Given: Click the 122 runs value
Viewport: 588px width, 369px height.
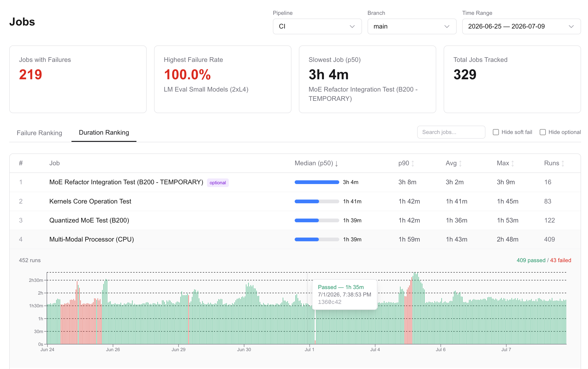Looking at the screenshot, I should pos(549,220).
